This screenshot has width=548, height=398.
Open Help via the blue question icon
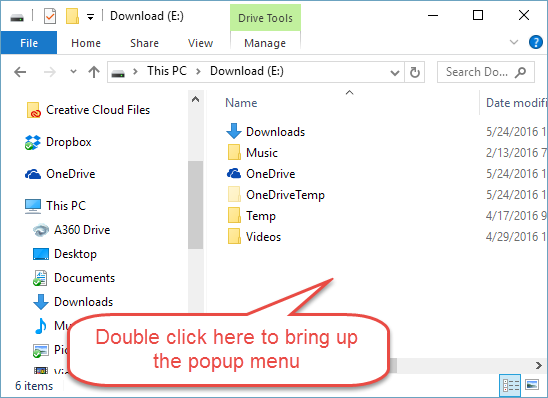click(x=536, y=42)
